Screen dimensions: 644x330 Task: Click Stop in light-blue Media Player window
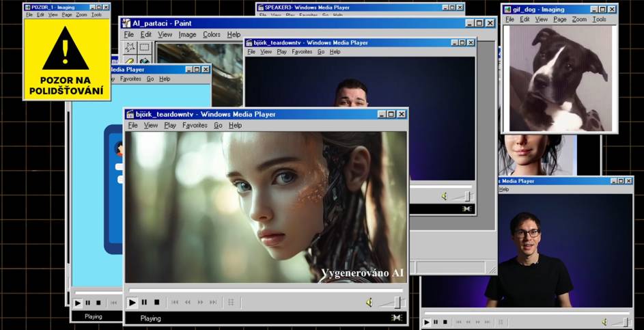pos(98,303)
